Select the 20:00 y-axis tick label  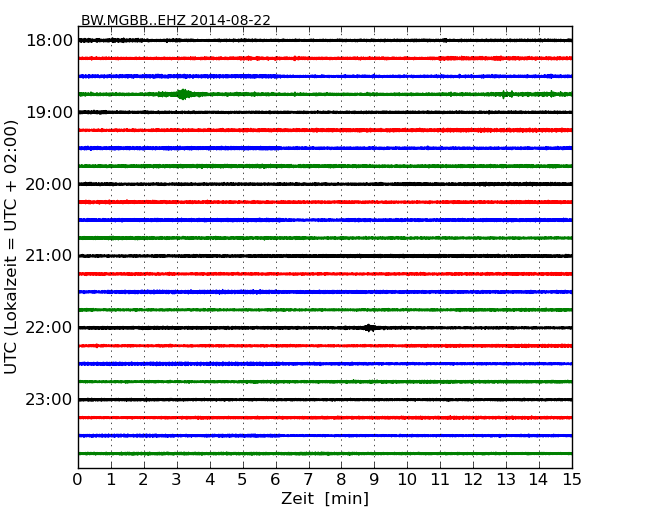pyautogui.click(x=49, y=184)
